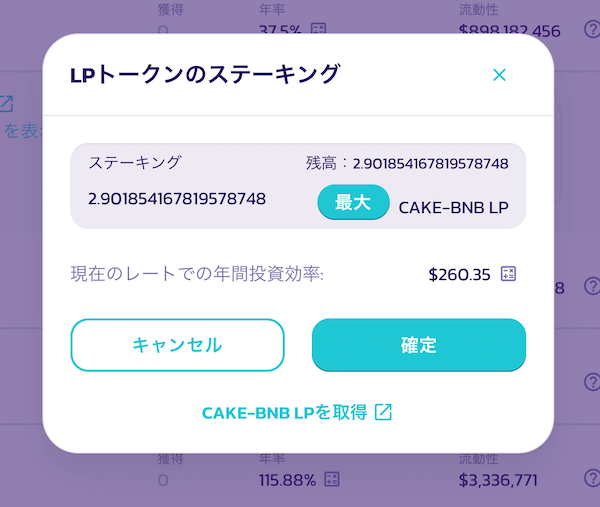Click the 残高 balance value text
The height and width of the screenshot is (507, 600).
point(430,164)
